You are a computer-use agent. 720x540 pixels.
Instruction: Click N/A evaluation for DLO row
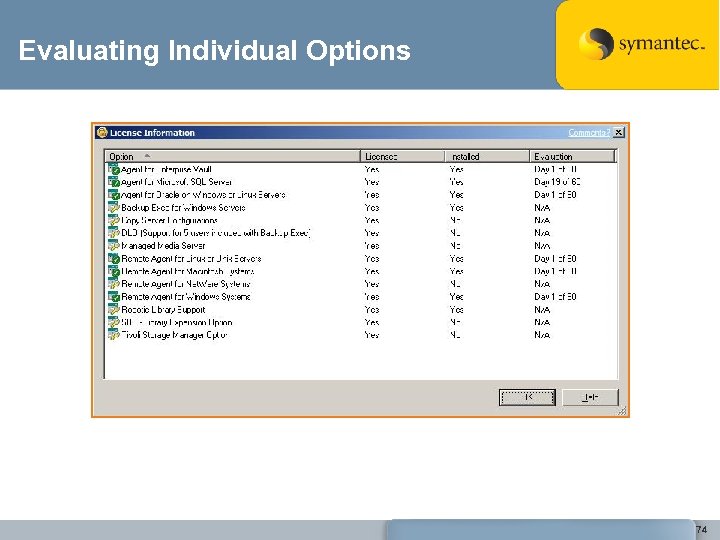(542, 233)
